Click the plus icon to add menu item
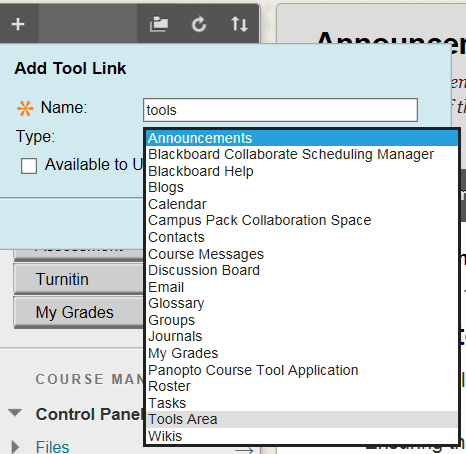 (x=18, y=24)
